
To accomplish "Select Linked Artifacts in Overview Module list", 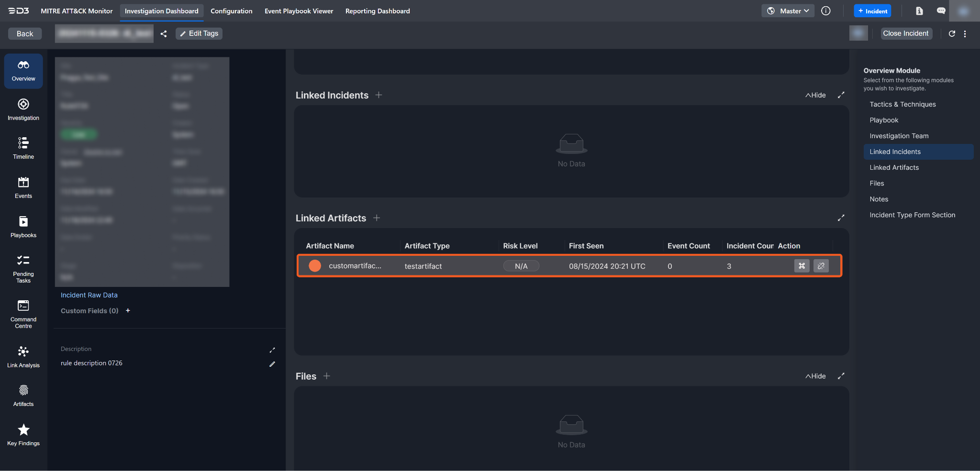I will tap(894, 167).
